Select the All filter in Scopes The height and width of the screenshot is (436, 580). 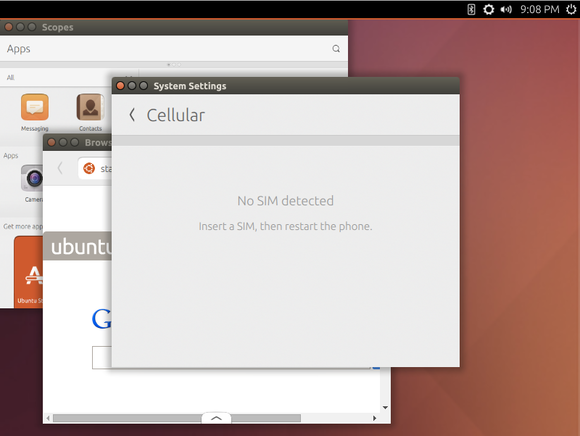tap(10, 78)
